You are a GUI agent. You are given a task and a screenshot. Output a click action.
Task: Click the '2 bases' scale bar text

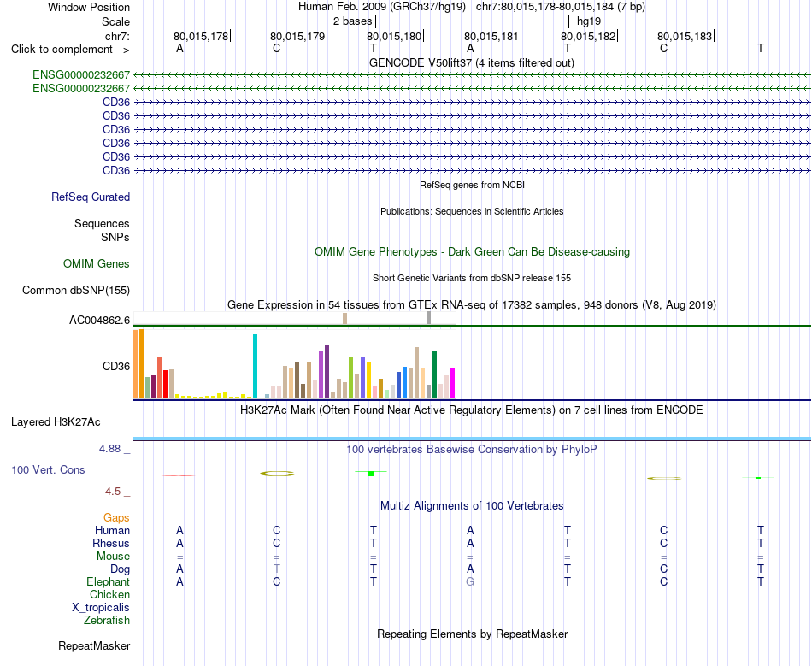[352, 21]
